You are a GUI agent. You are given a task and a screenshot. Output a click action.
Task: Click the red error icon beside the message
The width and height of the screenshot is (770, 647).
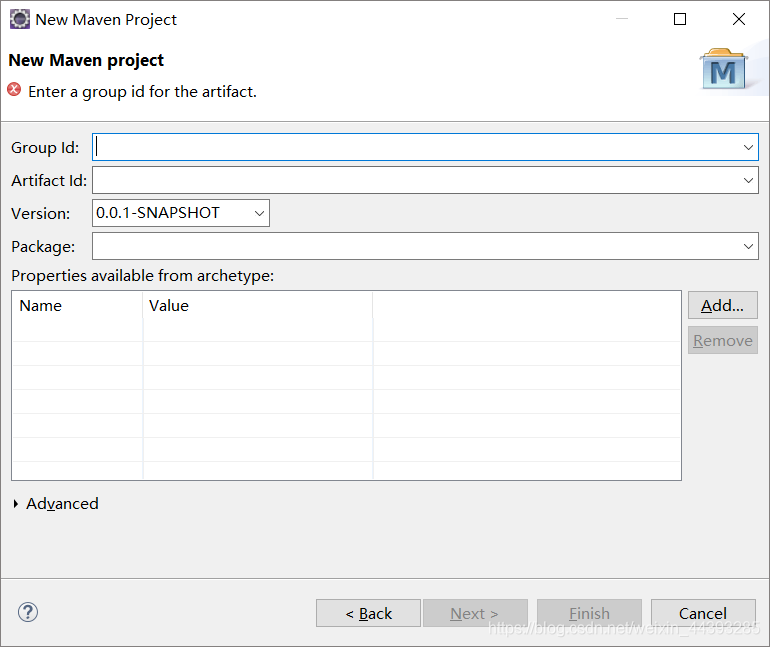click(14, 90)
